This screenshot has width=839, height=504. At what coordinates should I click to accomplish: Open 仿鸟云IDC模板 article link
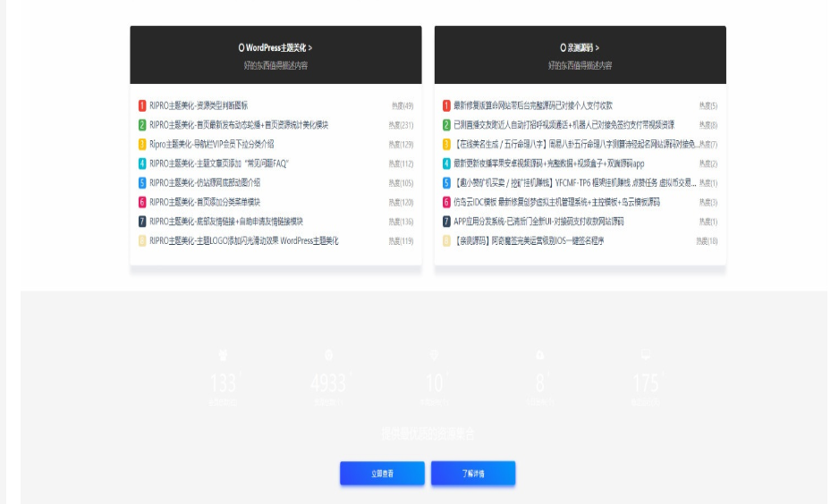coord(556,202)
